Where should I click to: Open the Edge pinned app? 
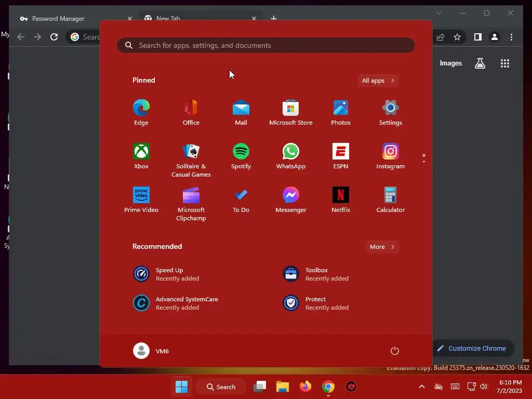click(x=141, y=113)
